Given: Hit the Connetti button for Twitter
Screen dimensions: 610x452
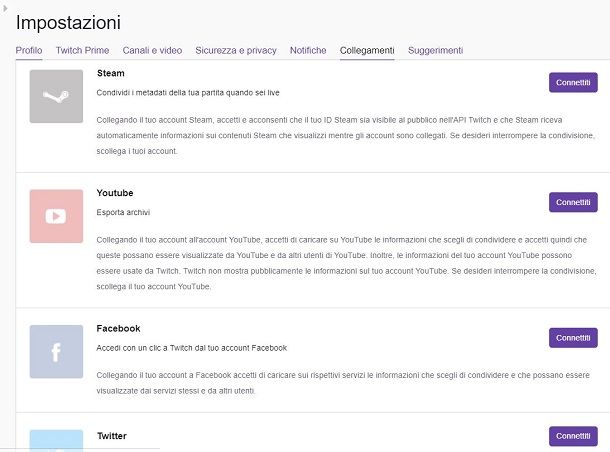Looking at the screenshot, I should [x=573, y=436].
